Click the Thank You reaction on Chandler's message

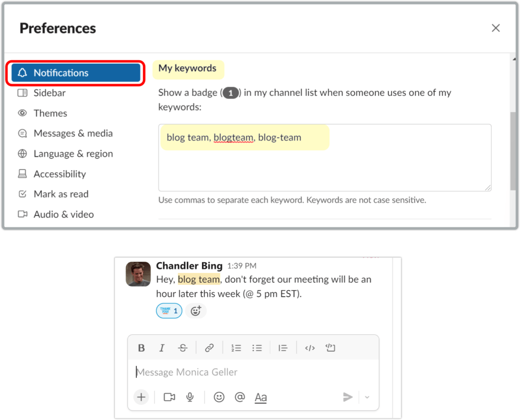point(169,311)
